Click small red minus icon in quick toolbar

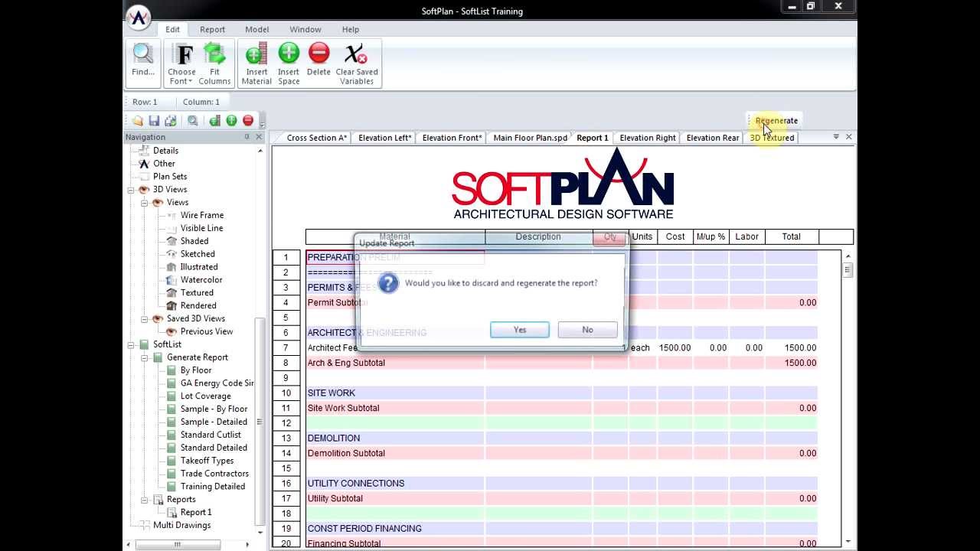(x=248, y=121)
